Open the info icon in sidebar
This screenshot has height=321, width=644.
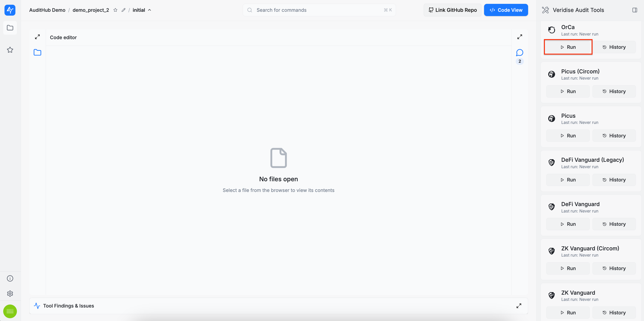pyautogui.click(x=10, y=278)
